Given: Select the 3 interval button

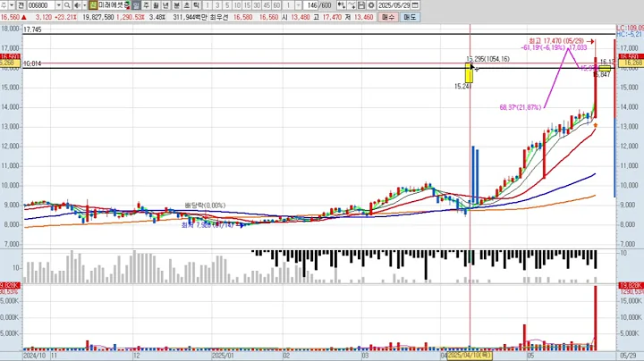Looking at the screenshot, I should (217, 5).
